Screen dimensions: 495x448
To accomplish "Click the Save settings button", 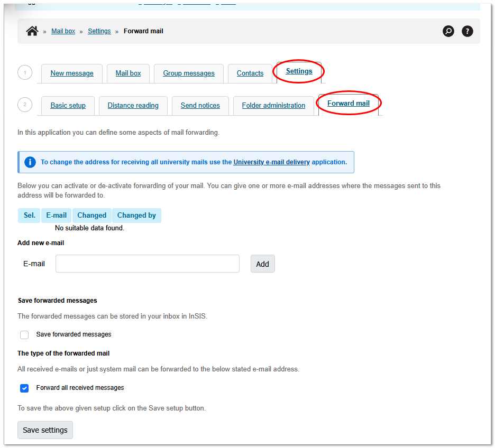I will [x=45, y=430].
